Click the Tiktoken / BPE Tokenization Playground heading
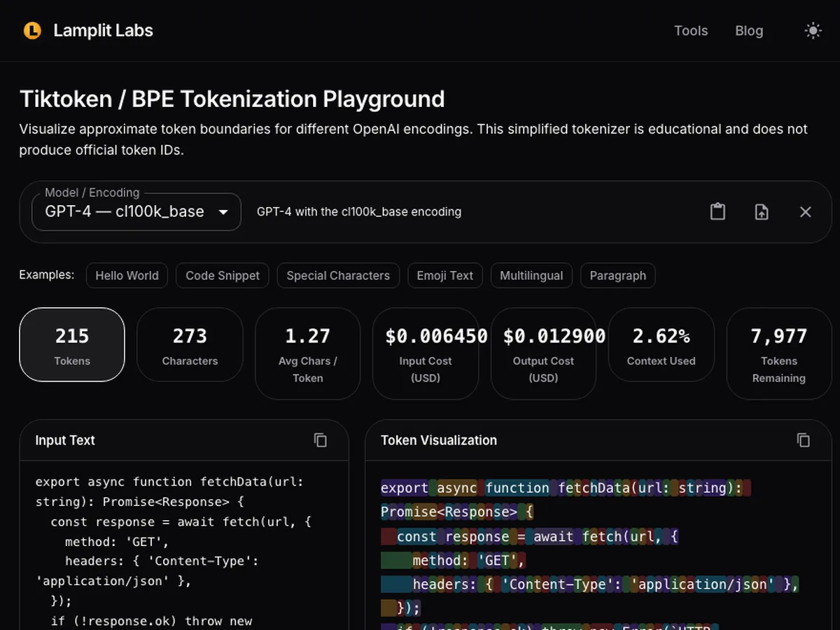This screenshot has height=630, width=840. (x=232, y=99)
